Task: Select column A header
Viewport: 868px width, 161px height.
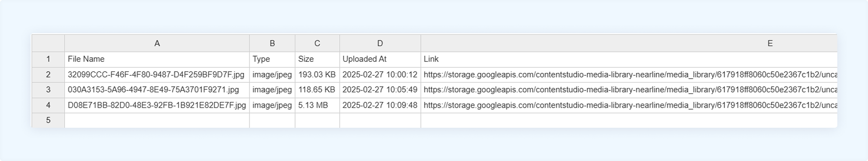Action: [x=157, y=43]
